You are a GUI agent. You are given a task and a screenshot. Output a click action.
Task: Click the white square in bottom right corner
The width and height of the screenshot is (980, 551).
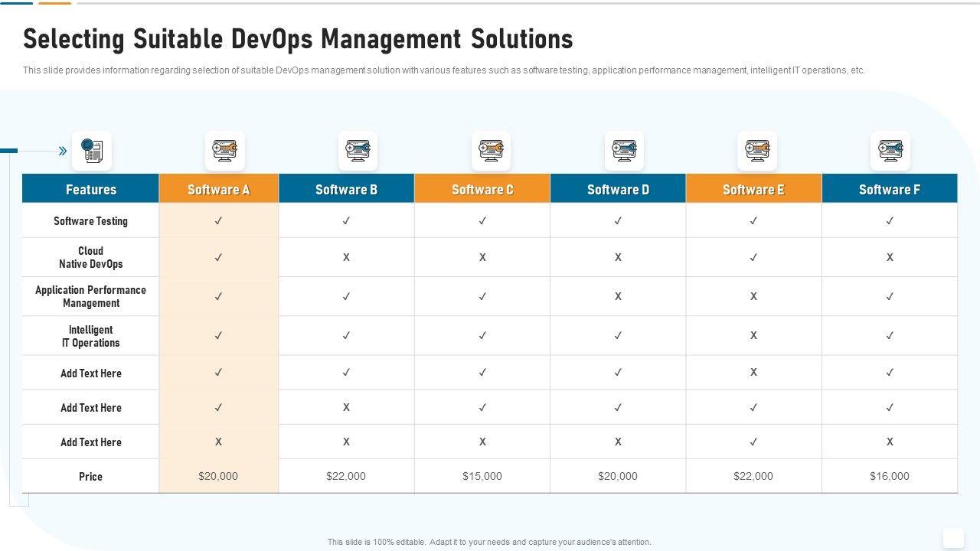pyautogui.click(x=953, y=538)
